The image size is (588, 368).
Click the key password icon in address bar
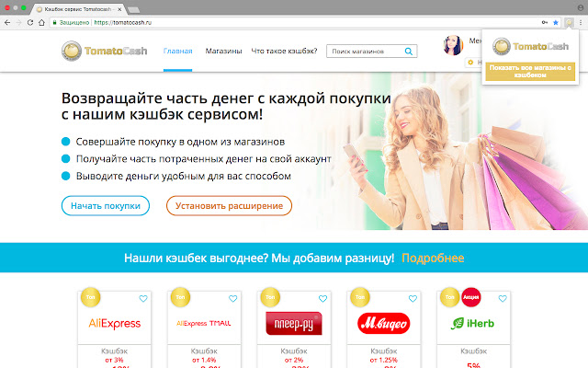click(x=545, y=22)
